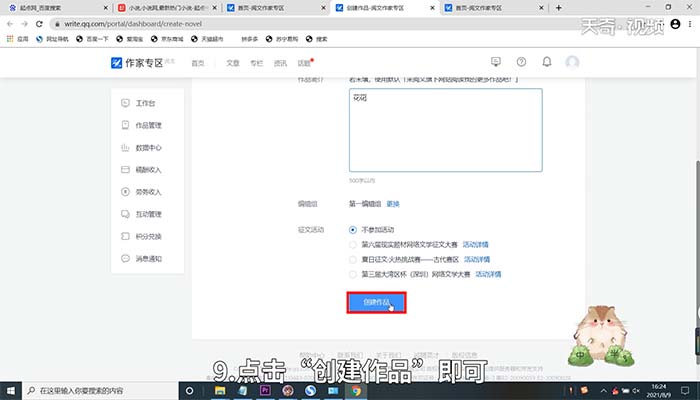Click the 更换 link beside 第一编辑组
The width and height of the screenshot is (700, 400).
click(393, 204)
